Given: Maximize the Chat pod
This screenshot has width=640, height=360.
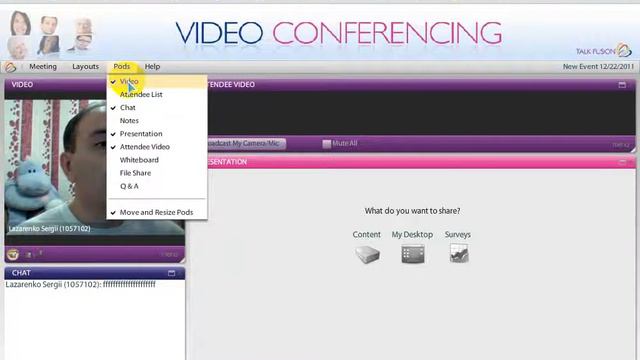Looking at the screenshot, I should pyautogui.click(x=171, y=273).
